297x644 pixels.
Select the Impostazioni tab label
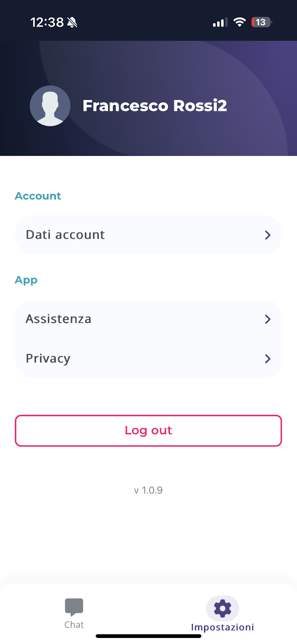tap(223, 627)
